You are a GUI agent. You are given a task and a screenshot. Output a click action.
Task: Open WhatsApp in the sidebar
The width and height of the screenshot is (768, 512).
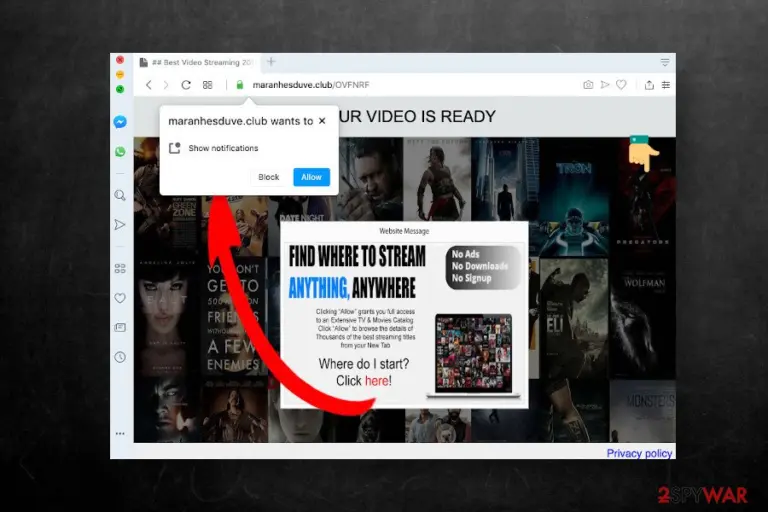pyautogui.click(x=120, y=151)
